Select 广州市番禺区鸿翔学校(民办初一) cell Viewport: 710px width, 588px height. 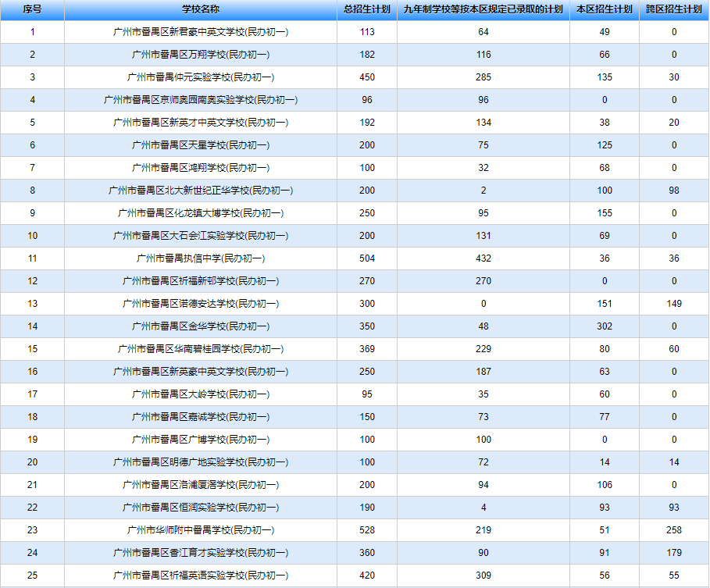[x=201, y=168]
